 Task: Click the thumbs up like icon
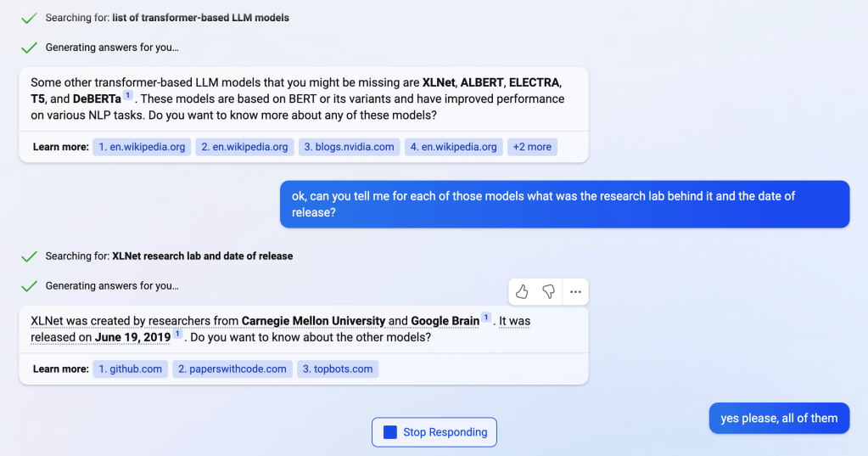pyautogui.click(x=522, y=292)
